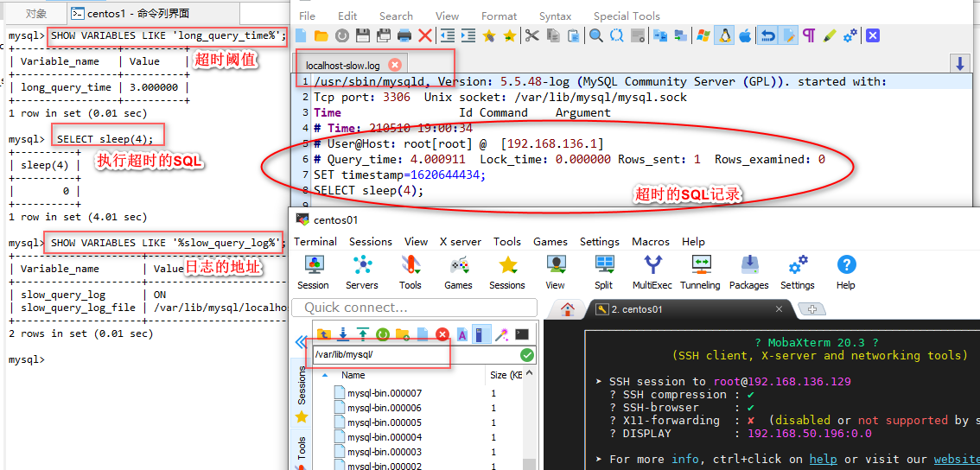
Task: Toggle the word wrap arrow icon
Action: [768, 35]
